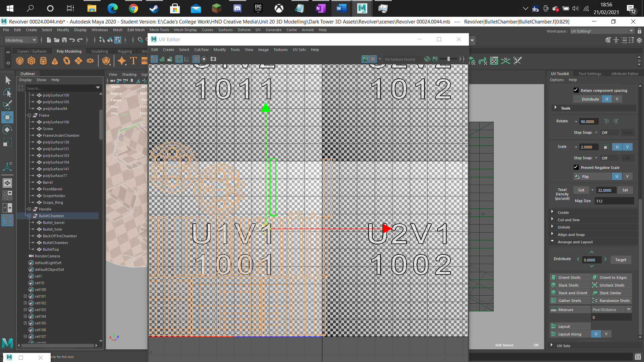Toggle checker map display in UV Editor

coord(373,59)
